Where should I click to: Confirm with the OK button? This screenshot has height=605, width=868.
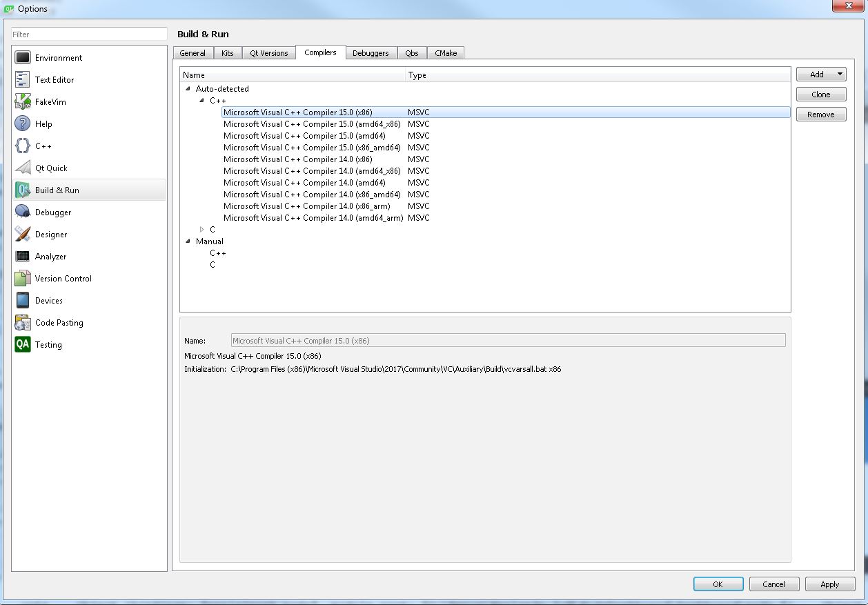(x=718, y=584)
